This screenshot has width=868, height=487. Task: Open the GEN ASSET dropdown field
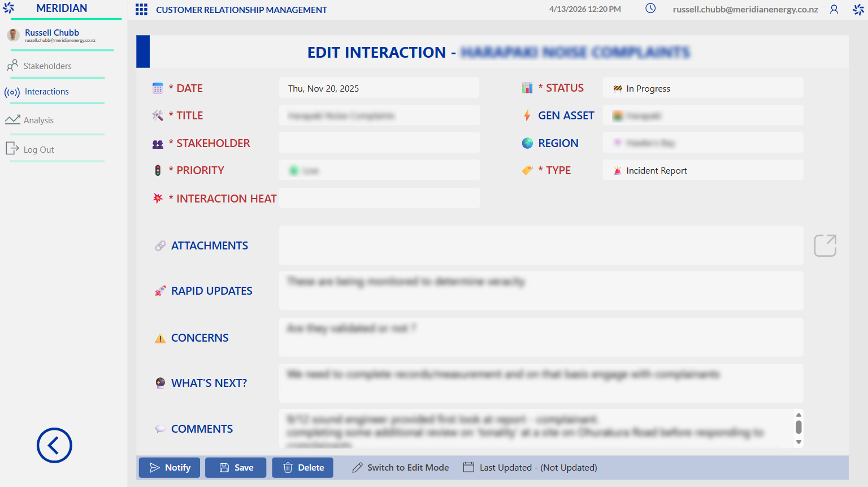[703, 115]
